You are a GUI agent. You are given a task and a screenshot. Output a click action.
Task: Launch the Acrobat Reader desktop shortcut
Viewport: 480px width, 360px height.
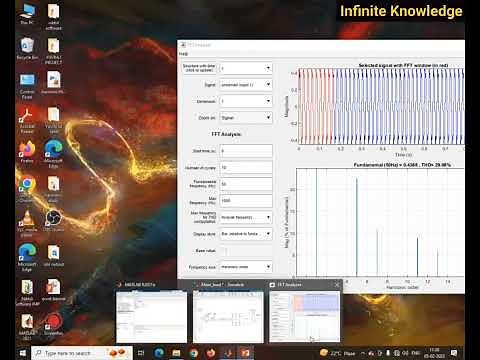(27, 120)
